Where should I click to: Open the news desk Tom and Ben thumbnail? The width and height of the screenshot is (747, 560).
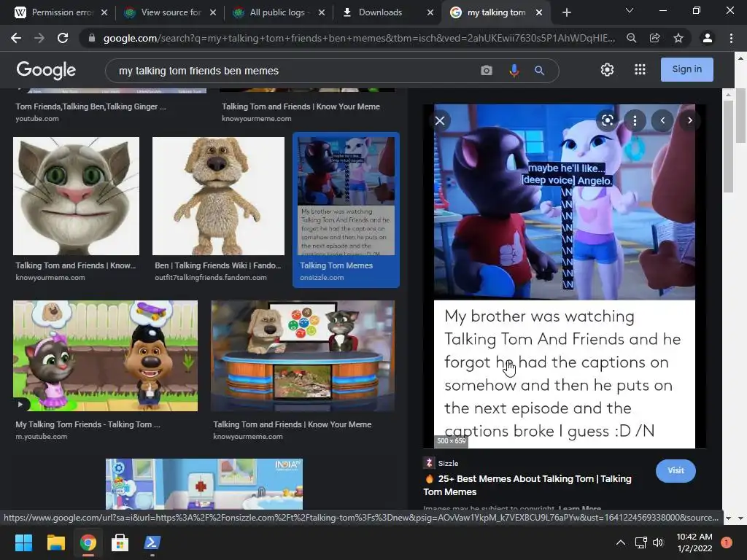(x=303, y=356)
